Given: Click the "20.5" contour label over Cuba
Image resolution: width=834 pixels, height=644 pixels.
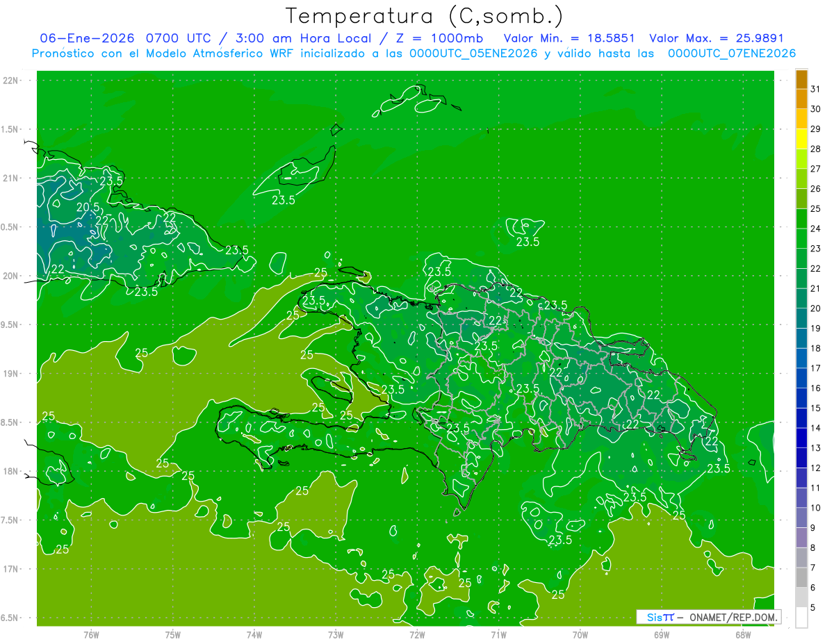Looking at the screenshot, I should pos(88,207).
